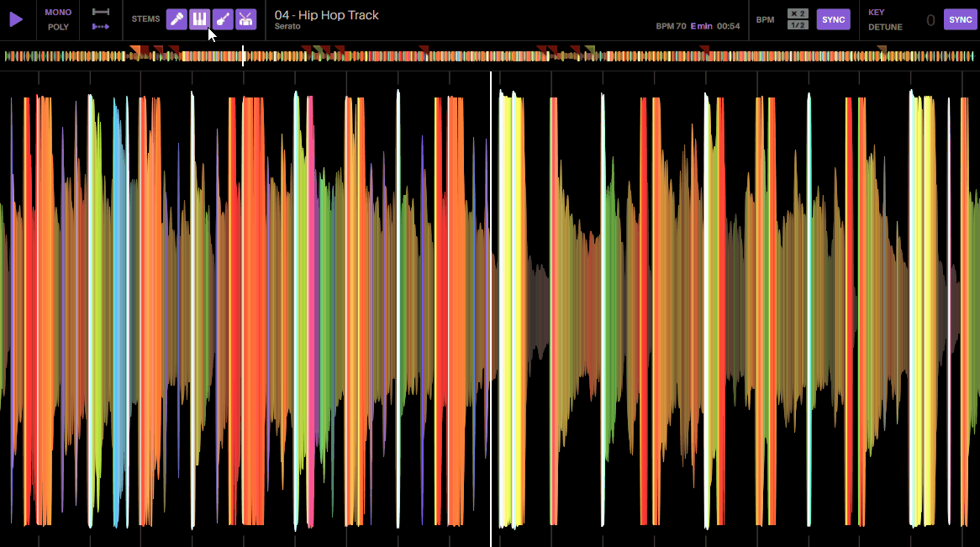
Task: Switch to POLY voice mode
Action: tap(57, 26)
